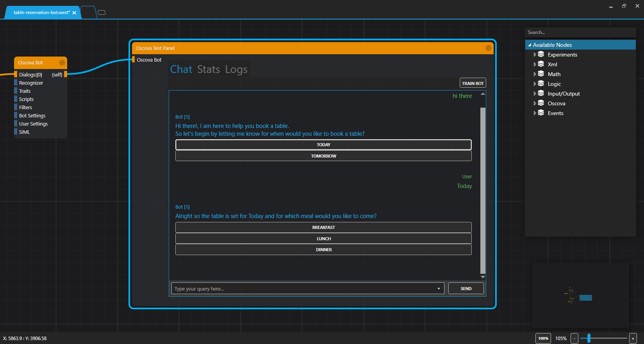644x344 pixels.
Task: Click the Dialogs:[0] port connector
Action: [x=16, y=74]
